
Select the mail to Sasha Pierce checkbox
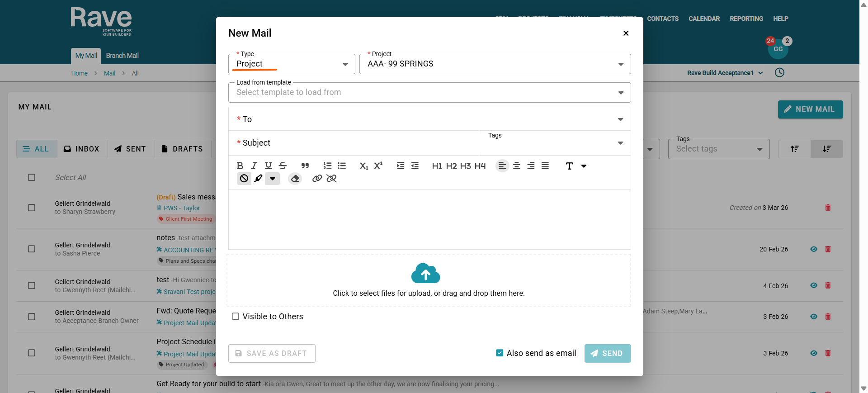(x=32, y=249)
